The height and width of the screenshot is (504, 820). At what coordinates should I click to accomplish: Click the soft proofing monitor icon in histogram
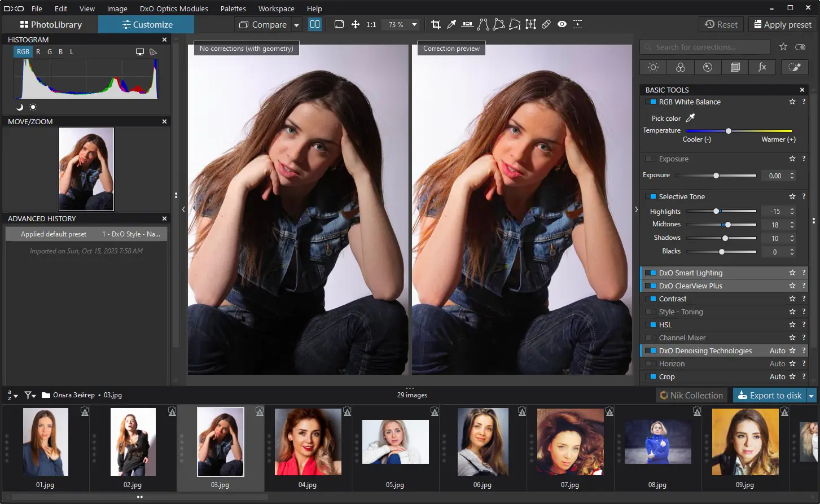(x=140, y=51)
